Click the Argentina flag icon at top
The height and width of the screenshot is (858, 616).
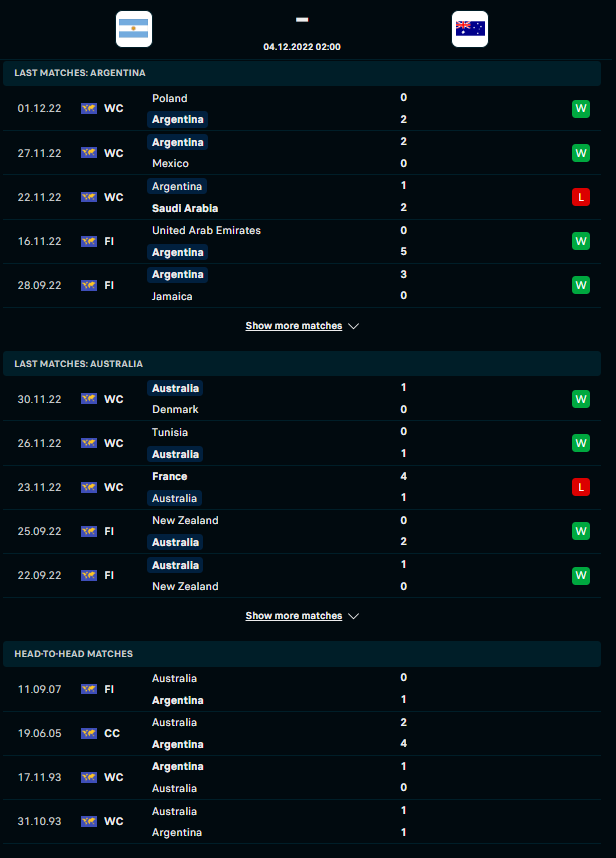point(133,29)
